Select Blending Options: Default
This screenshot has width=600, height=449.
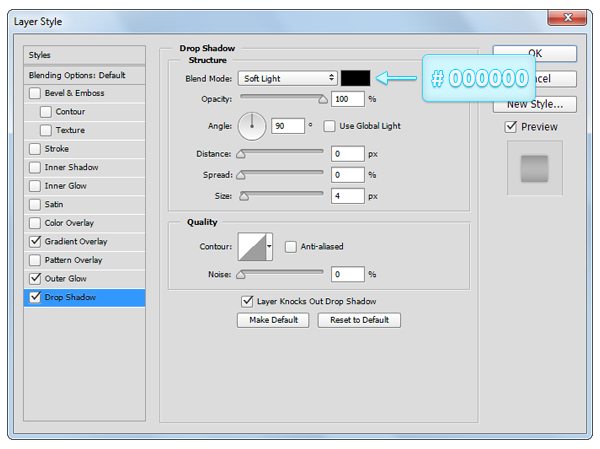pos(77,75)
